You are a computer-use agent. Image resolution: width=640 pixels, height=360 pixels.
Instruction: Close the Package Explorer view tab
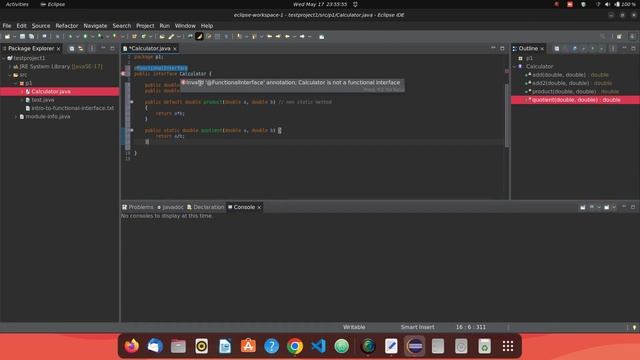point(59,49)
